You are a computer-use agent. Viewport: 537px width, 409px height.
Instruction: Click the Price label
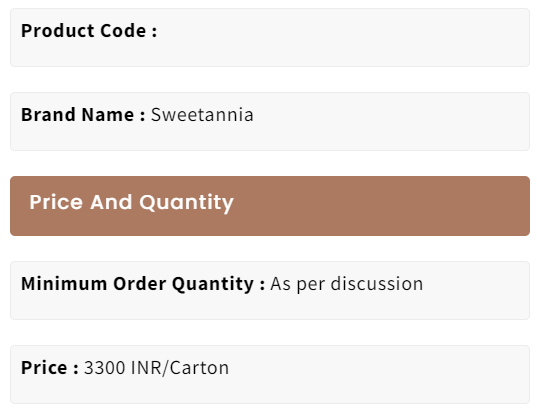[x=50, y=368]
